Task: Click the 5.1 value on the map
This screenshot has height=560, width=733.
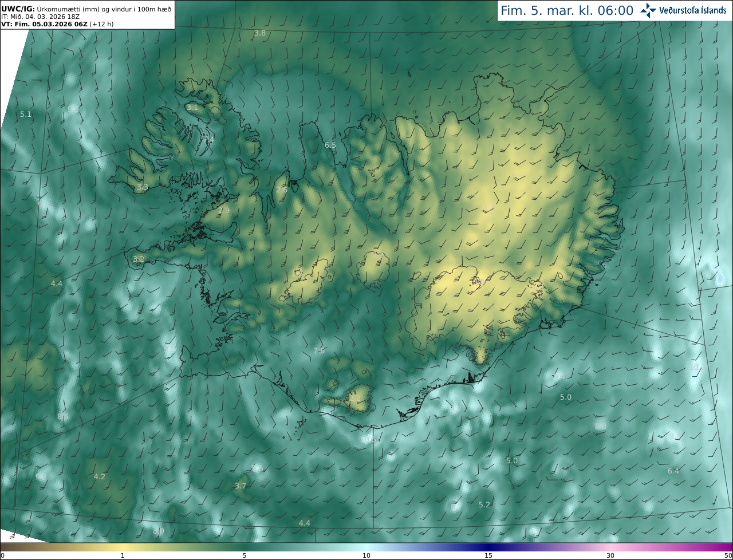Action: pos(26,115)
